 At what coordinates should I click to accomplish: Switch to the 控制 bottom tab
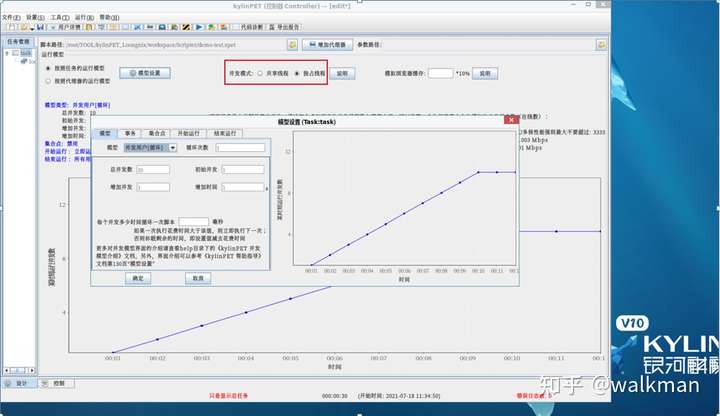tap(56, 383)
